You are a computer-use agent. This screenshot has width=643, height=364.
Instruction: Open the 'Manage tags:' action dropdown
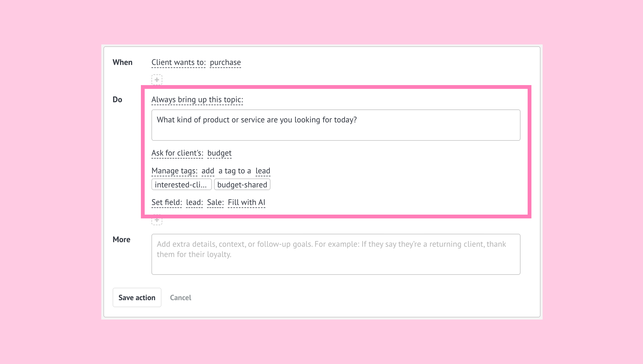(174, 171)
